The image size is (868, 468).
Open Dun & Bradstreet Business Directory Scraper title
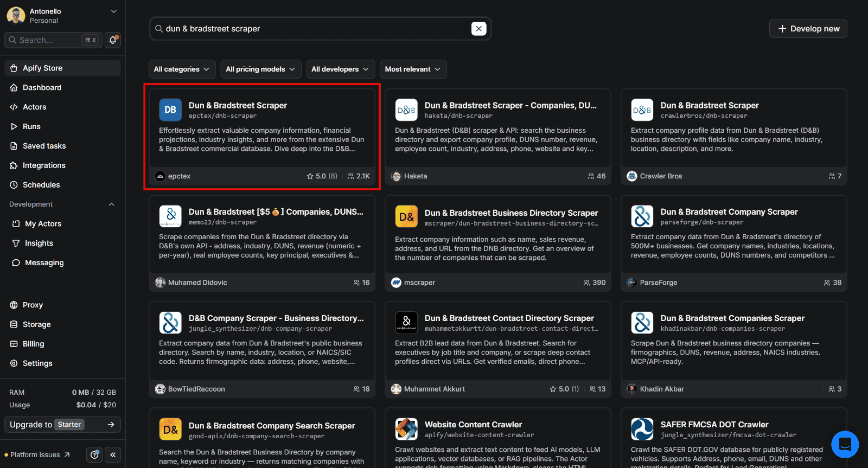pos(511,213)
